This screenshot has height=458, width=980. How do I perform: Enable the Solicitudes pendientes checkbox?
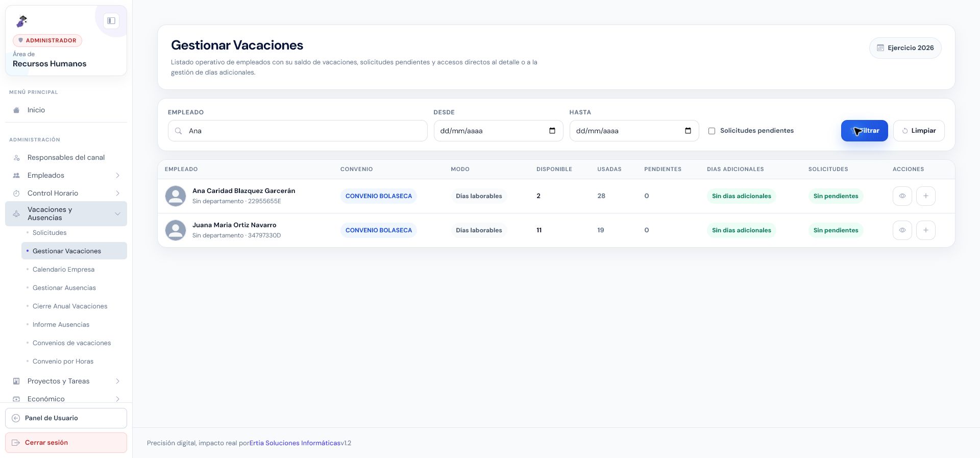point(712,131)
